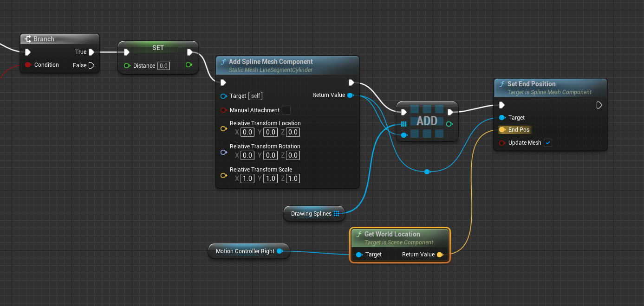Click the Target pin on Get World Location
Viewport: 644px width, 306px height.
tap(359, 255)
